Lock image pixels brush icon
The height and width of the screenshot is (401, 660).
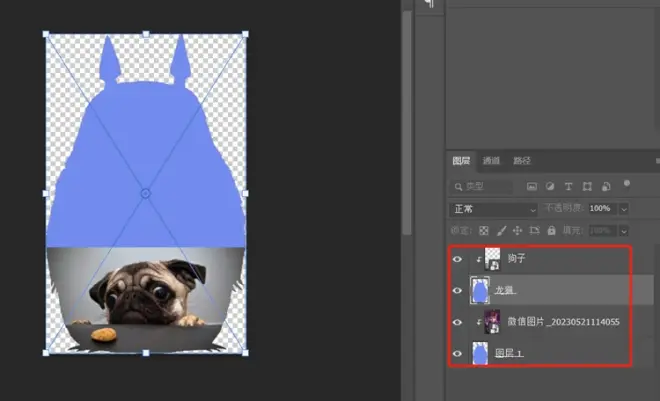point(501,231)
